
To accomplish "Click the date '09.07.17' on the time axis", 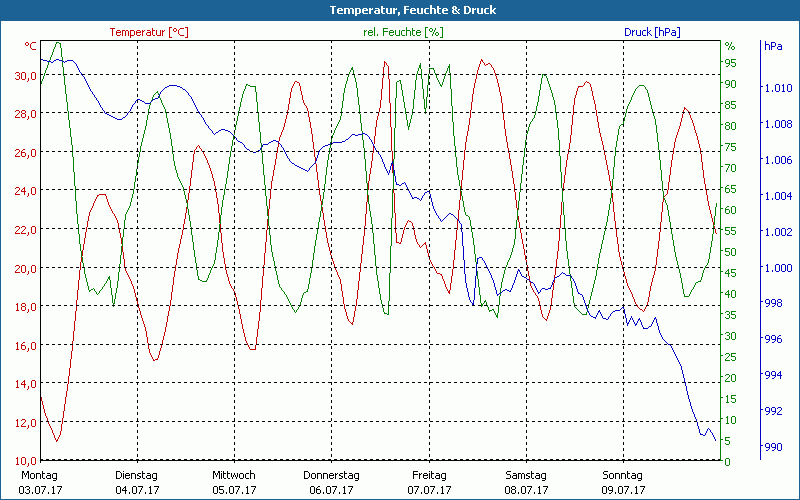I will (622, 490).
